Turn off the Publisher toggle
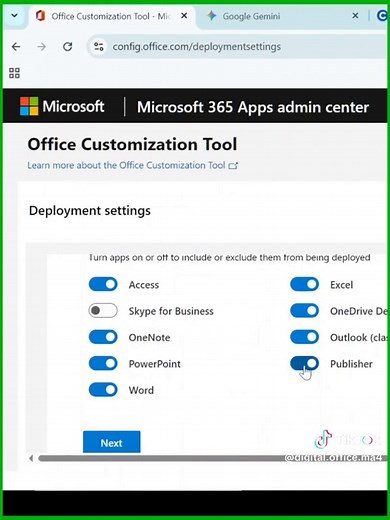This screenshot has height=520, width=390. click(x=304, y=363)
